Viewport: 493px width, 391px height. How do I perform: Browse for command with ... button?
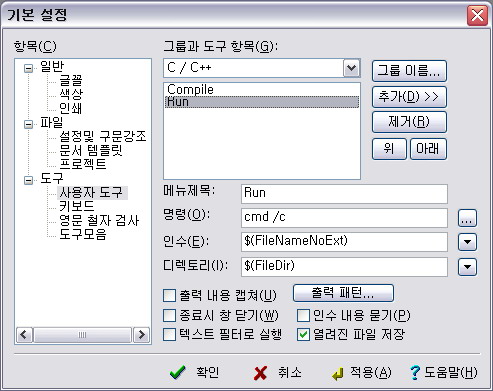467,218
